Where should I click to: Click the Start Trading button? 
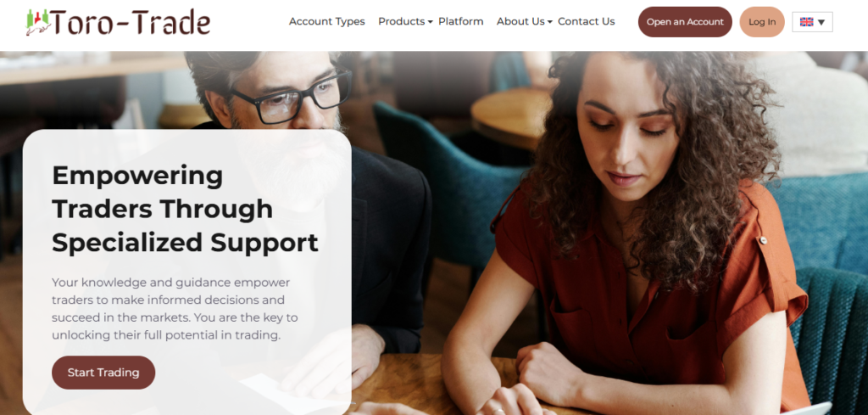point(103,373)
